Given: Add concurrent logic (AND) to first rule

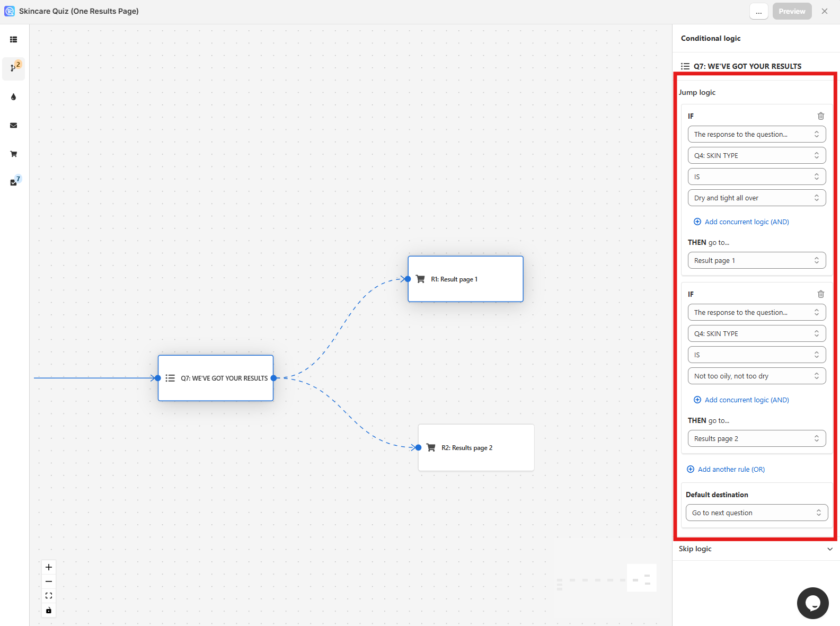Looking at the screenshot, I should point(741,222).
